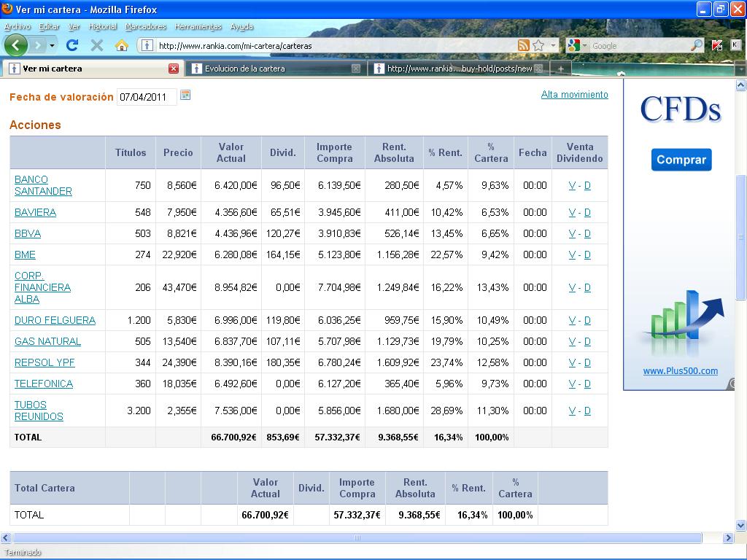747x560 pixels.
Task: Click the vertical scrollbar up arrow
Action: point(741,85)
